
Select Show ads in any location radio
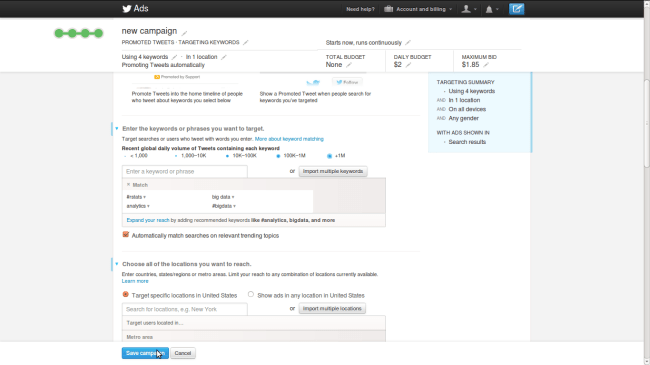tap(251, 294)
